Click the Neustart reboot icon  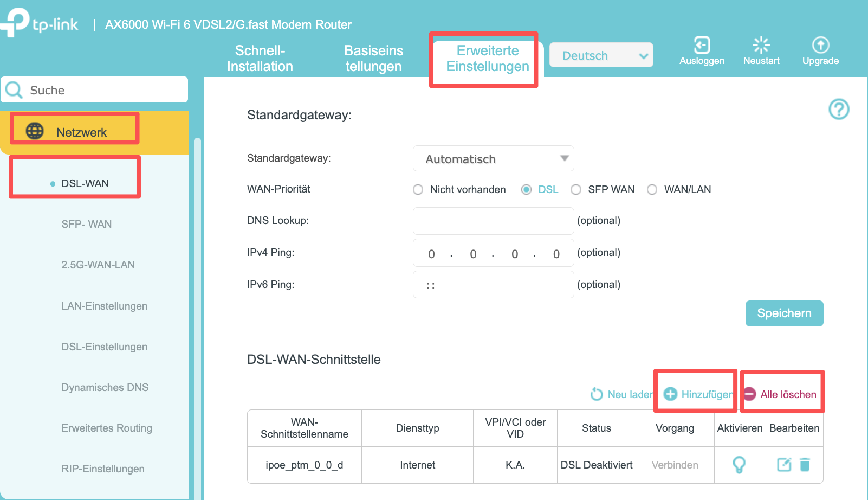coord(761,44)
